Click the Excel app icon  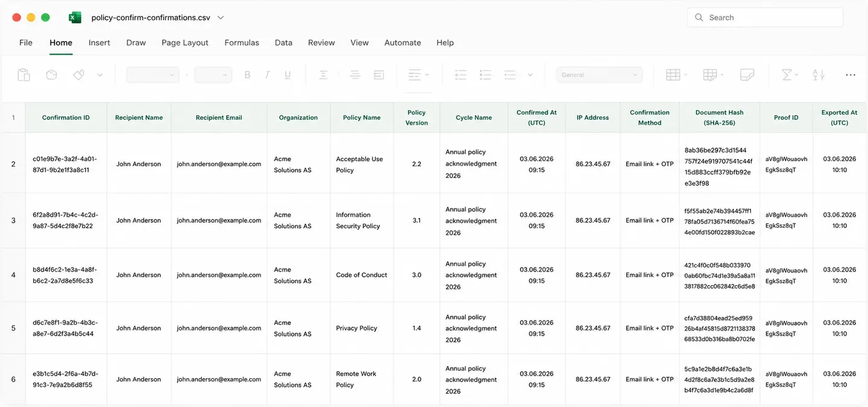[75, 17]
